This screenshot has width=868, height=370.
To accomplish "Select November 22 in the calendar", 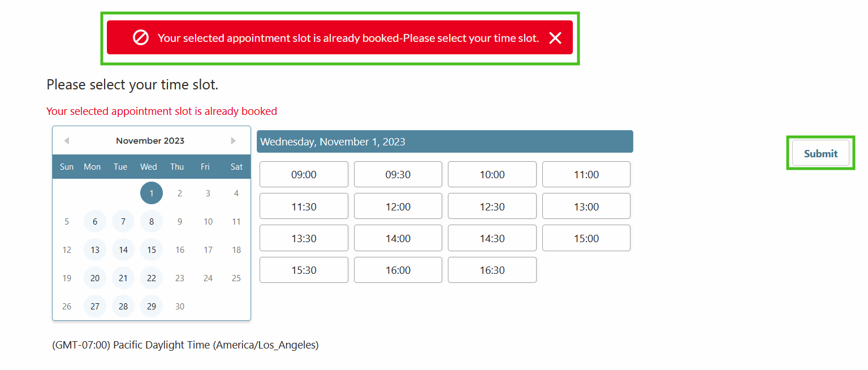I will [152, 278].
